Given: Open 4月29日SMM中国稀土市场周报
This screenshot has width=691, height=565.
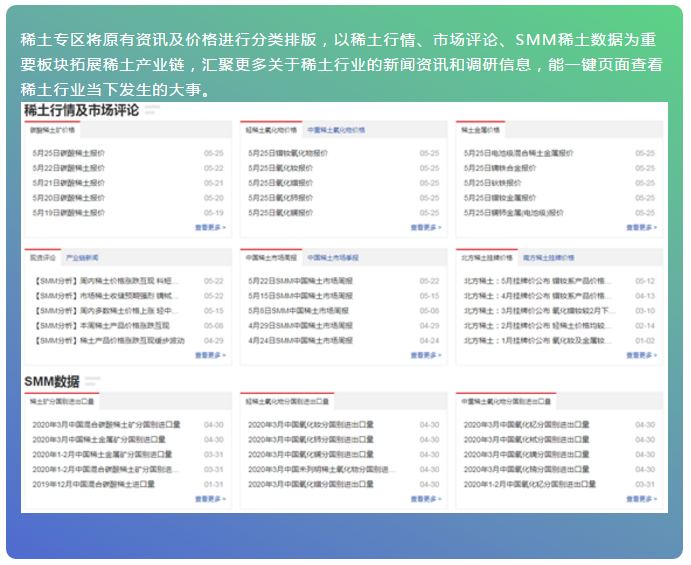Looking at the screenshot, I should tap(300, 326).
